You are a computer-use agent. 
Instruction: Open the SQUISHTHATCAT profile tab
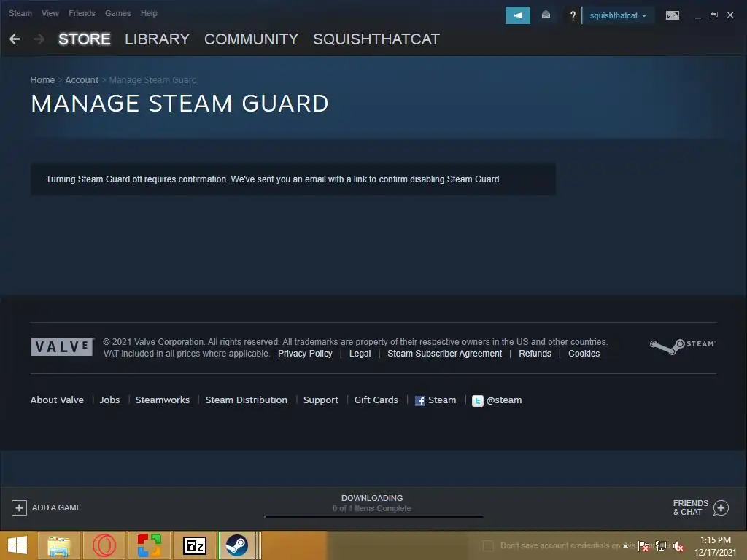coord(376,39)
